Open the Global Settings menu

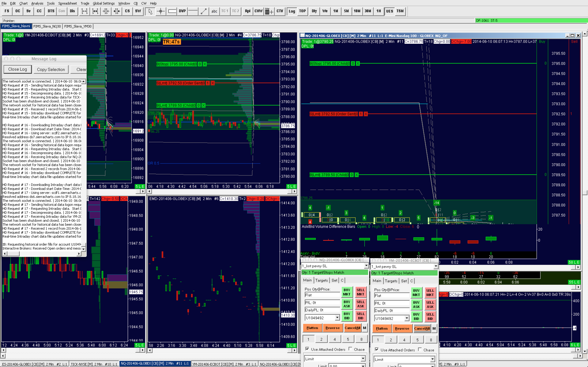(x=104, y=3)
